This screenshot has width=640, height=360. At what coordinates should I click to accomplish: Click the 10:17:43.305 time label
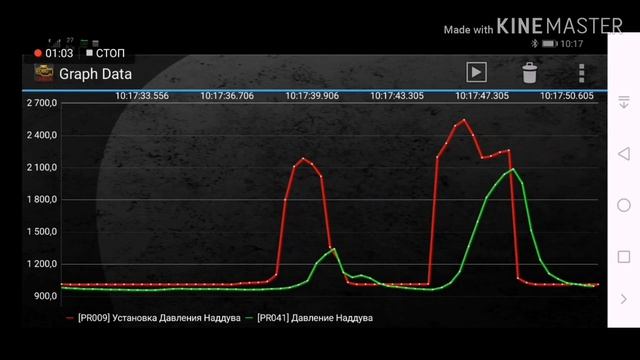(397, 96)
